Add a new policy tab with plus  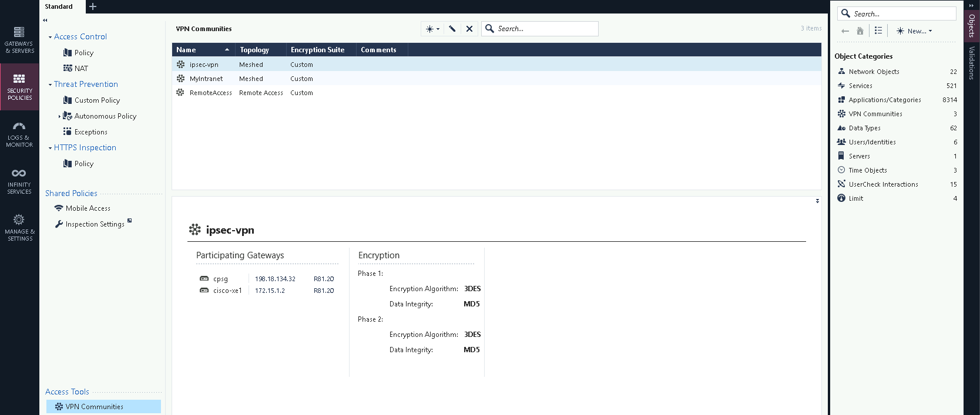click(93, 6)
